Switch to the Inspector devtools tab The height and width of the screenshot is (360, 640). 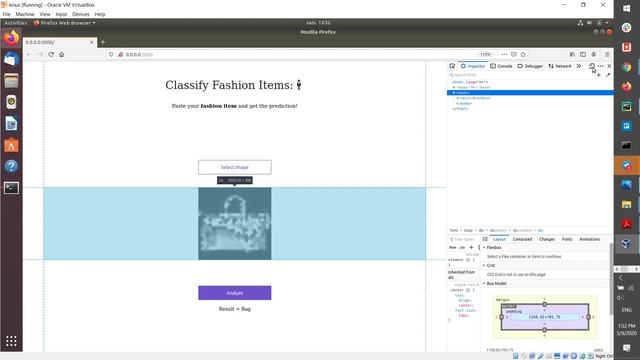[x=473, y=66]
